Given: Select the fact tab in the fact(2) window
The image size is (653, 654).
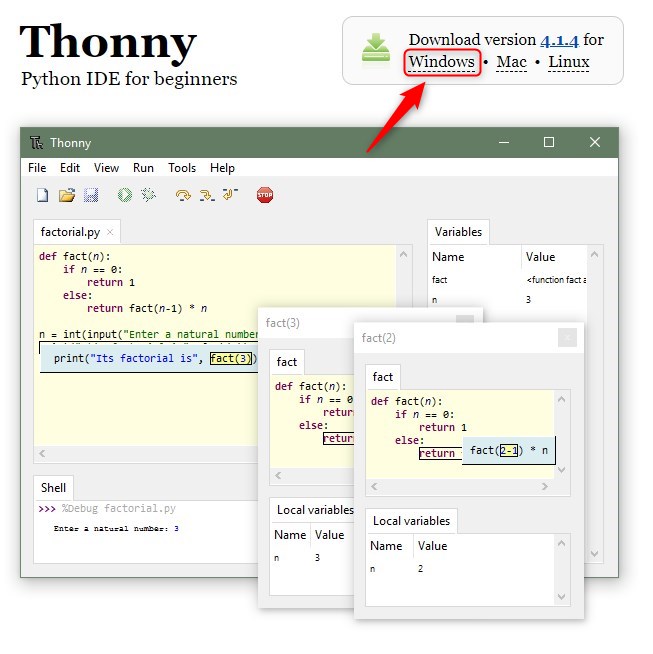Looking at the screenshot, I should pos(383,377).
